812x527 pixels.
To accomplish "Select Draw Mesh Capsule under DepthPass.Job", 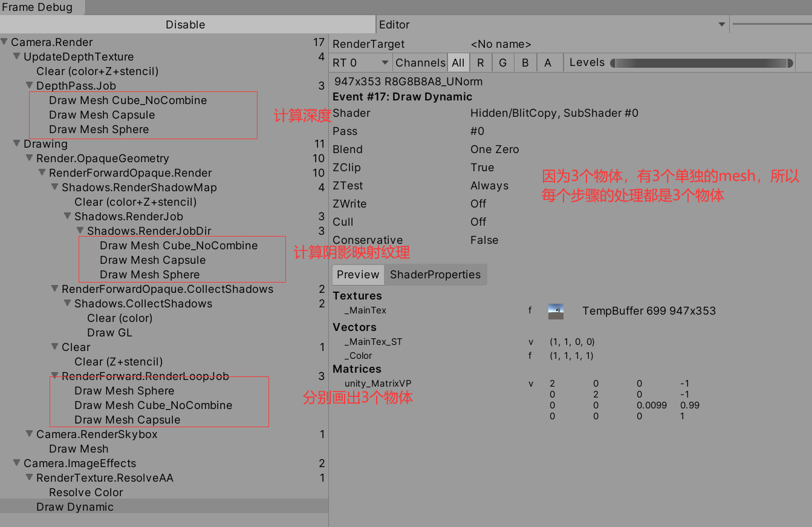I will point(102,115).
